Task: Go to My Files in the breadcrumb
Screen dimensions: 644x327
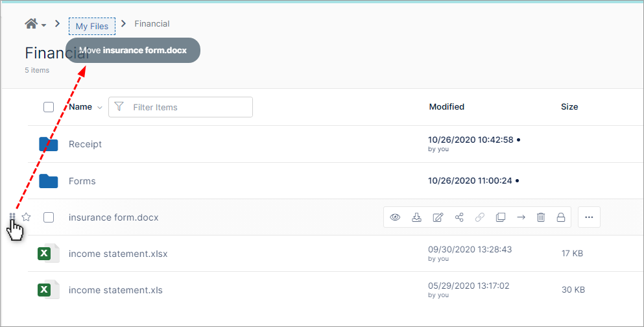Action: pos(92,27)
